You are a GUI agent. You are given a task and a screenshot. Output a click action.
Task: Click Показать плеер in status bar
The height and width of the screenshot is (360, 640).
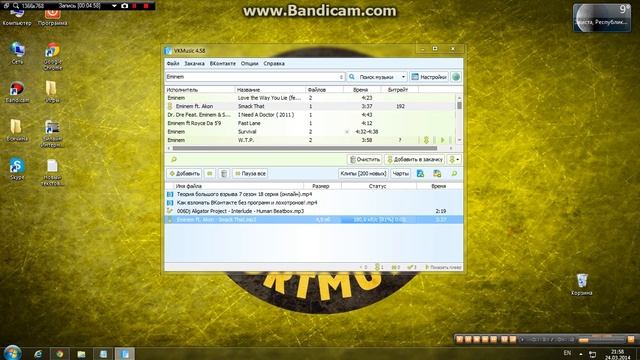point(443,267)
